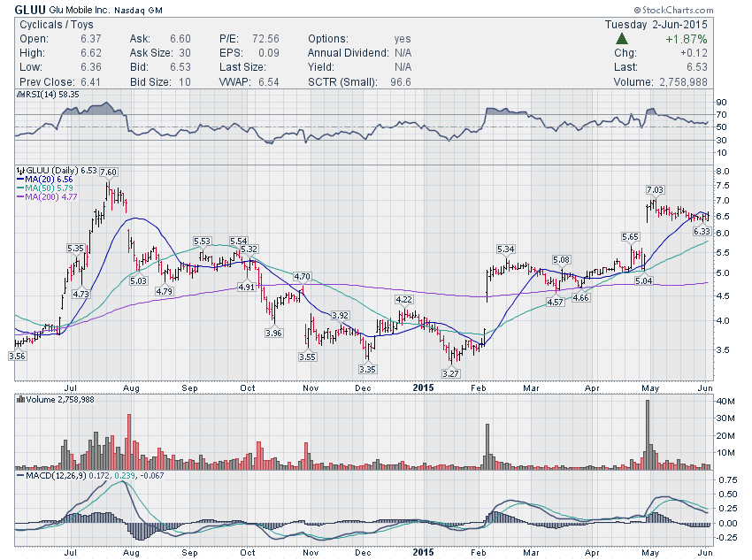Click the 4.22 price label
The width and height of the screenshot is (752, 560).
403,299
